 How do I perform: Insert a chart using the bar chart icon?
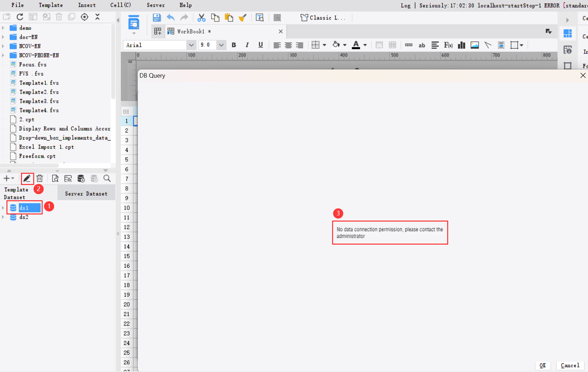tap(461, 45)
